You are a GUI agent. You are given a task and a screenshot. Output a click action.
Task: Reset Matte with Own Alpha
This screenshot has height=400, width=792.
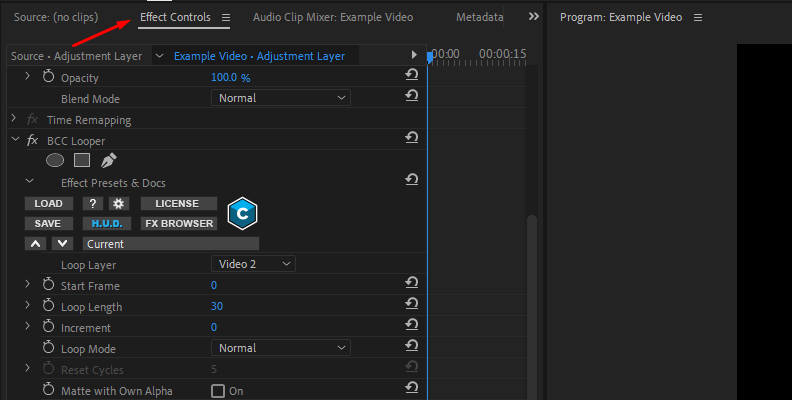tap(412, 388)
